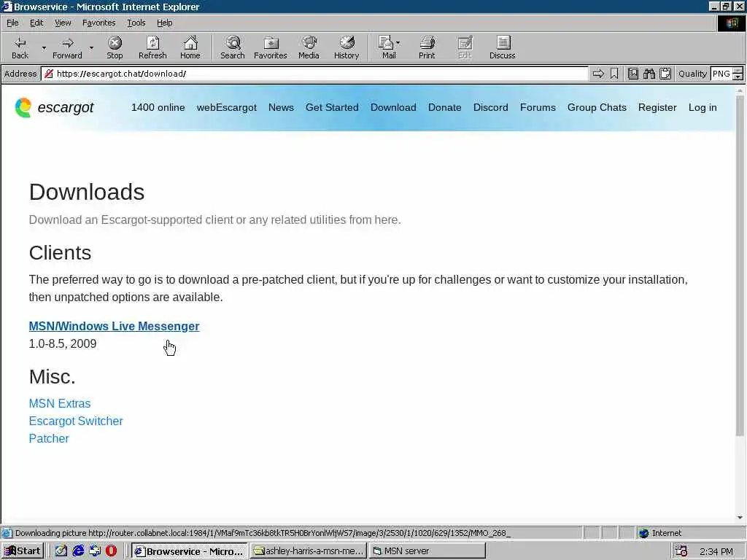
Task: Click the page vertical scrollbar thumb
Action: [x=740, y=264]
